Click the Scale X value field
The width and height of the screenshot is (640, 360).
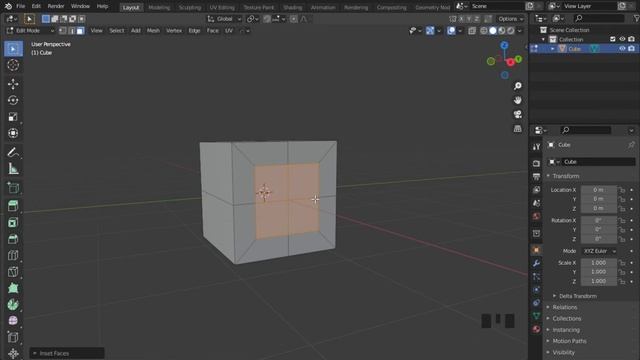599,263
